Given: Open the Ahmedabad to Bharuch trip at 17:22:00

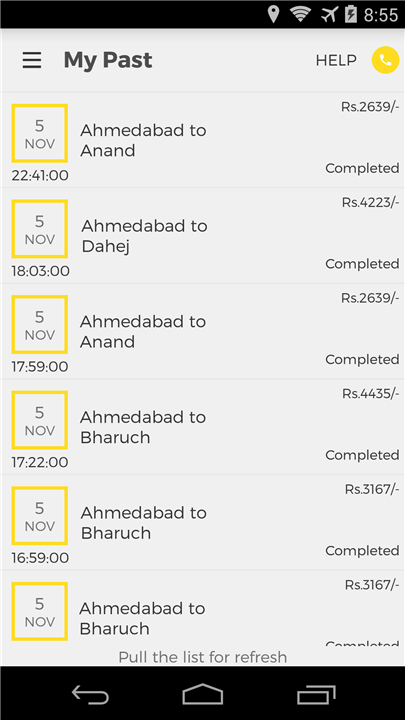Looking at the screenshot, I should coord(202,427).
